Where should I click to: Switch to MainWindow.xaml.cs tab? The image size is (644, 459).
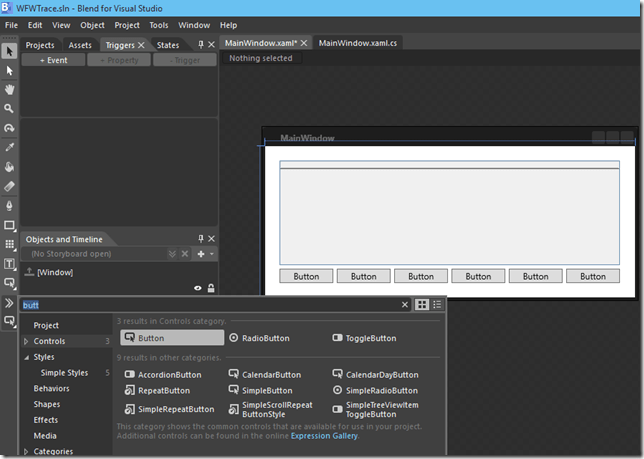[358, 43]
